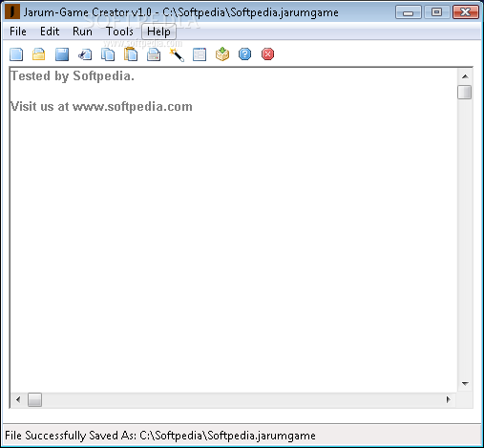Close the Jarum-Game Creator window

(466, 12)
